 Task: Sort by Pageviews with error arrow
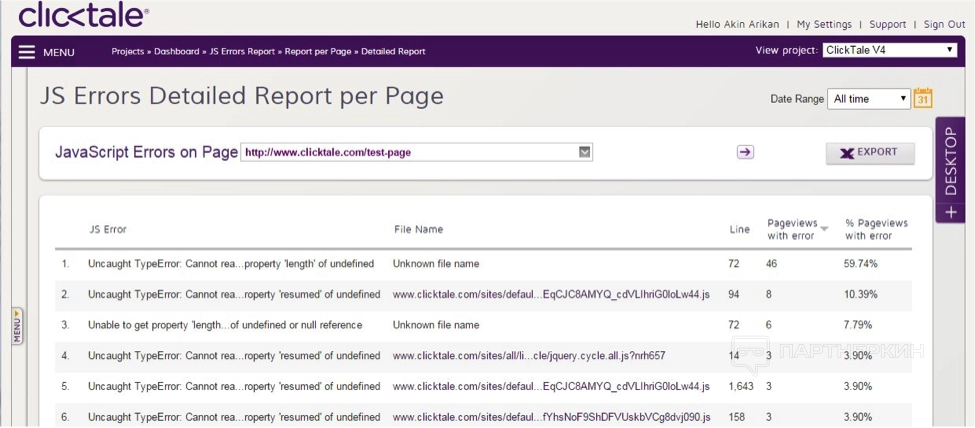click(x=824, y=229)
